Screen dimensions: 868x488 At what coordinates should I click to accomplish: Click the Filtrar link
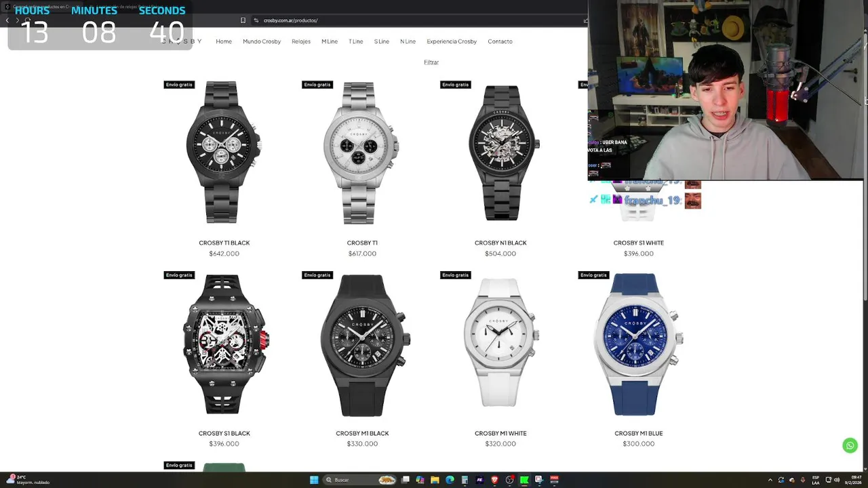pyautogui.click(x=431, y=62)
